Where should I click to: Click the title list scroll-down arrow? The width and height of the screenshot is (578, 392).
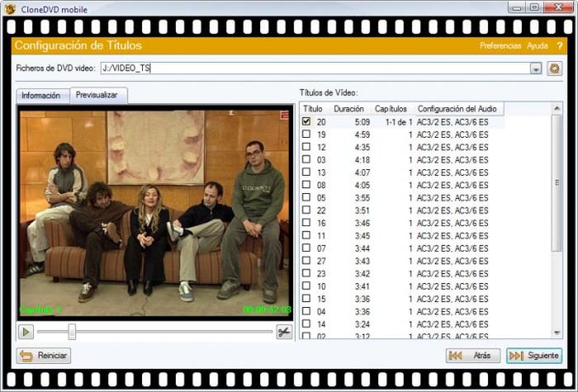[557, 332]
